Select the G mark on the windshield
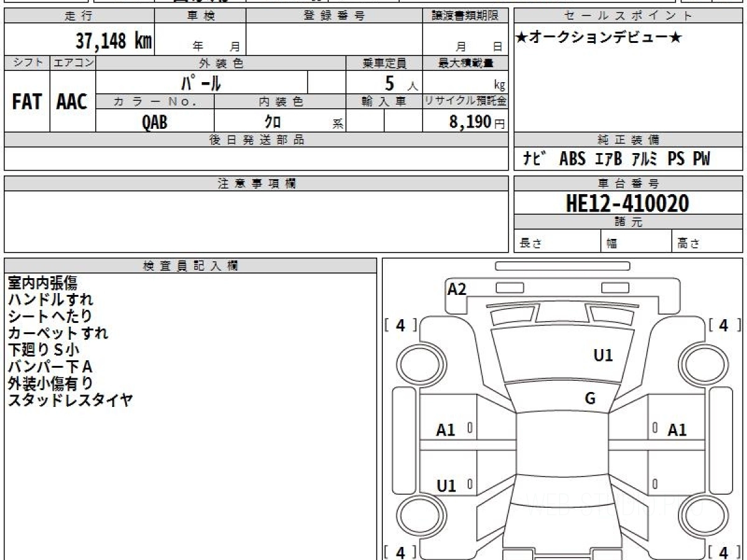Image resolution: width=747 pixels, height=560 pixels. coord(590,399)
